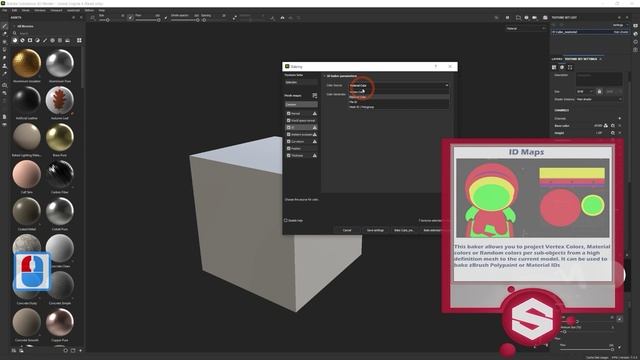The image size is (640, 360).
Task: Open the Color Source dropdown
Action: pyautogui.click(x=399, y=85)
